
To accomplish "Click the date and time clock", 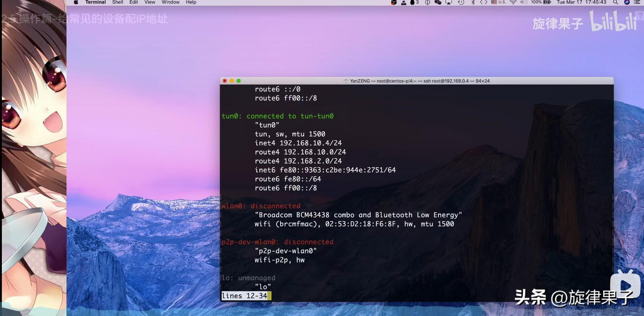I will (x=581, y=2).
